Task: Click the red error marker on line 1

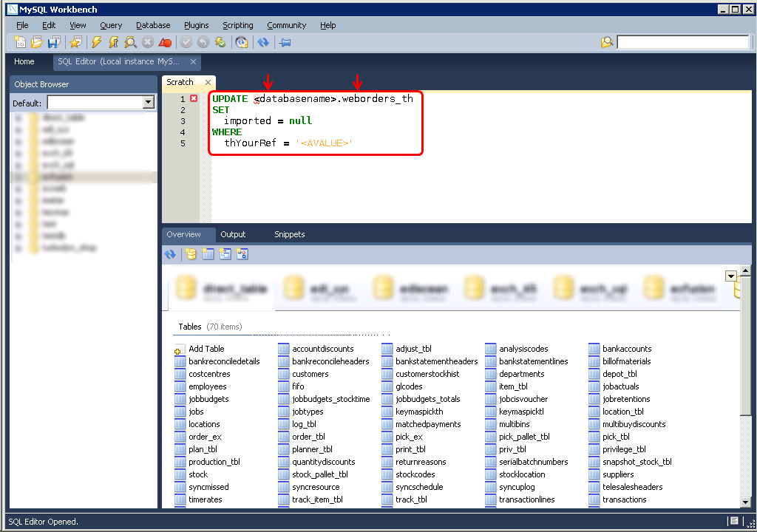Action: (x=194, y=98)
